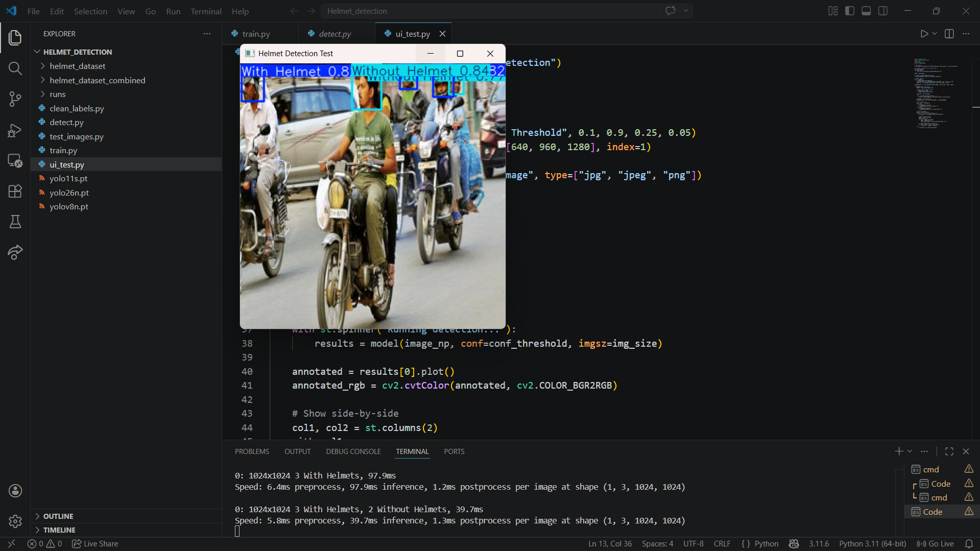Open the new terminal launch profile dropdown
This screenshot has height=551, width=980.
[x=910, y=451]
